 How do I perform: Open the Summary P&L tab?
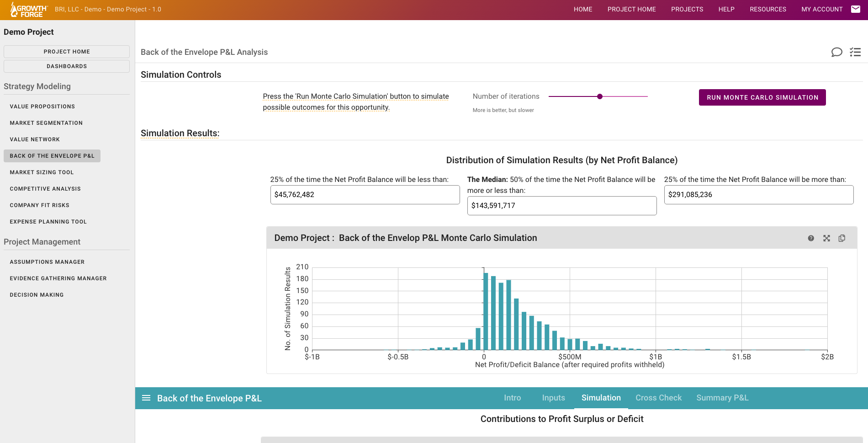[x=722, y=398]
